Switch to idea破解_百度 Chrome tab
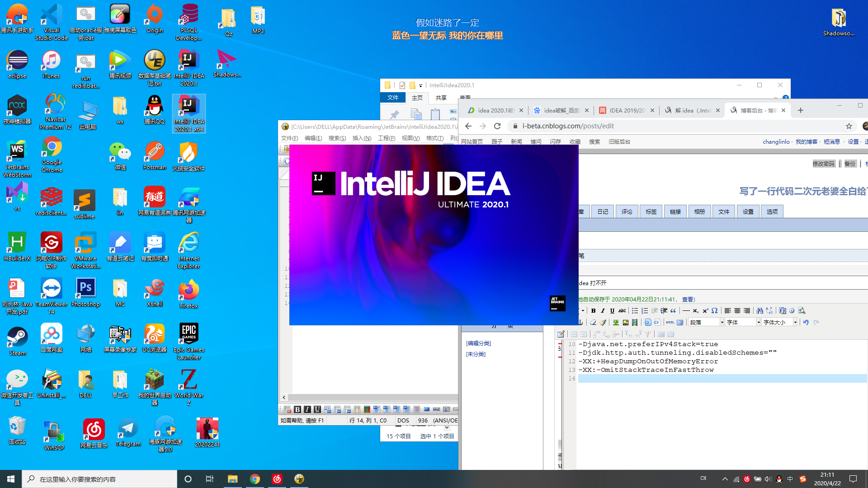Viewport: 868px width, 488px height. coord(561,110)
